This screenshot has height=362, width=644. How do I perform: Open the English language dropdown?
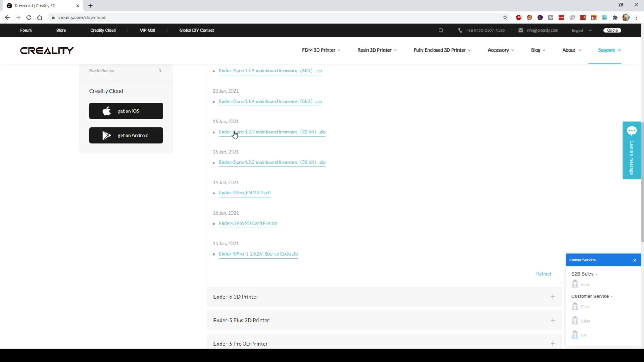click(581, 31)
